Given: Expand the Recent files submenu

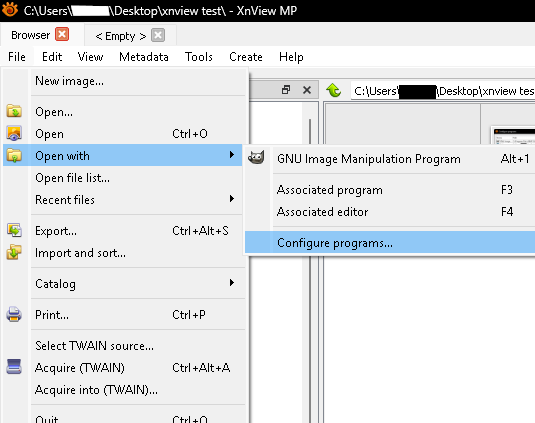Looking at the screenshot, I should pyautogui.click(x=123, y=200).
